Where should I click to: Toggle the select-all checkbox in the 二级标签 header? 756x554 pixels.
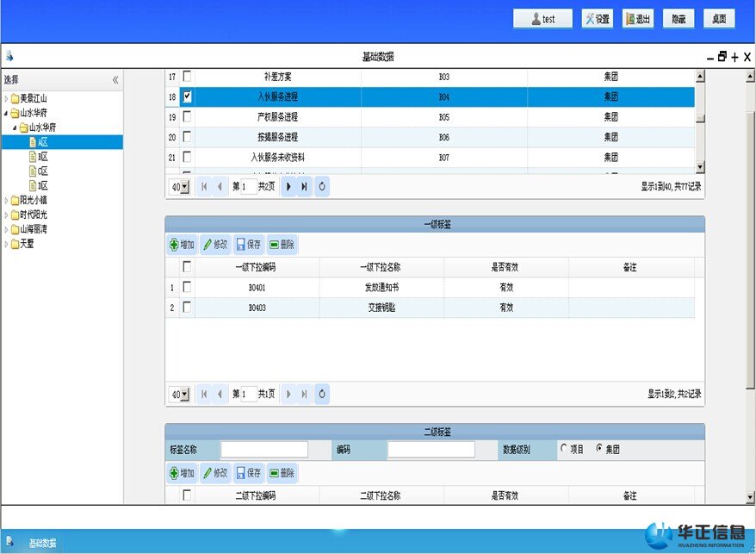[x=187, y=495]
